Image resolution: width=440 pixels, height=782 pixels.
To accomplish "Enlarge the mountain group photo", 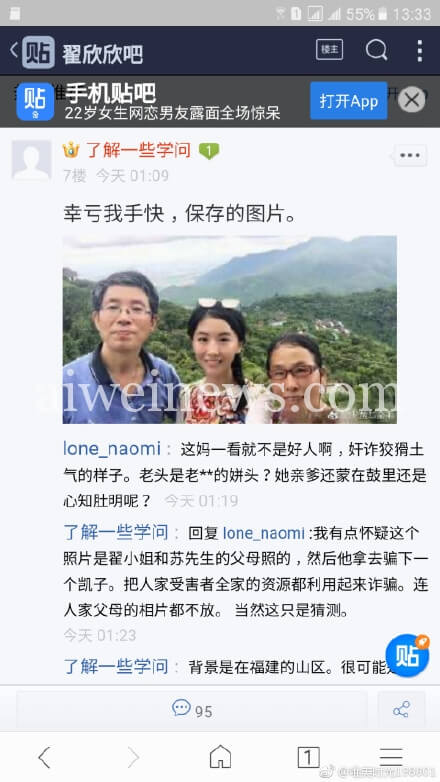I will coord(229,330).
